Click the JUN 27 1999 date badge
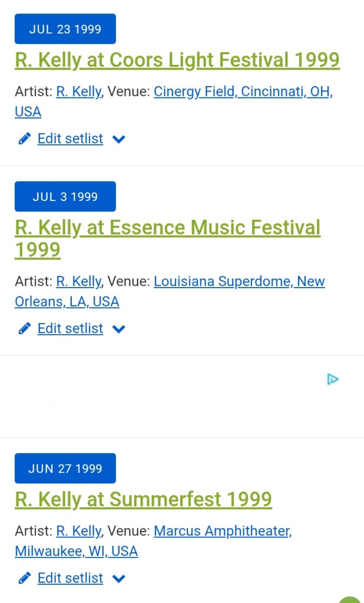This screenshot has width=364, height=603. click(65, 469)
